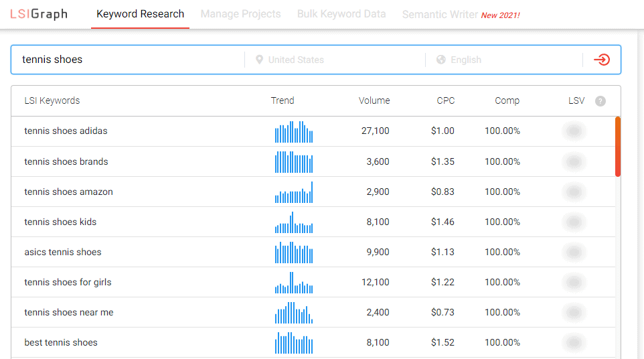The width and height of the screenshot is (644, 359).
Task: View trend chart for asics tennis shoes
Action: [x=294, y=253]
